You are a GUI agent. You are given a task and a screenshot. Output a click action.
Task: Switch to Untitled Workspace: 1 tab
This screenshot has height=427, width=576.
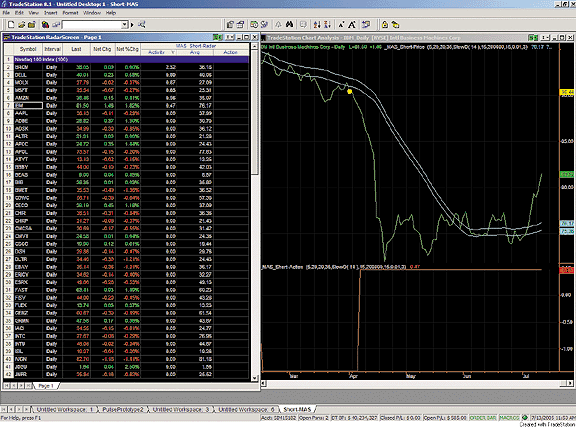tap(65, 409)
